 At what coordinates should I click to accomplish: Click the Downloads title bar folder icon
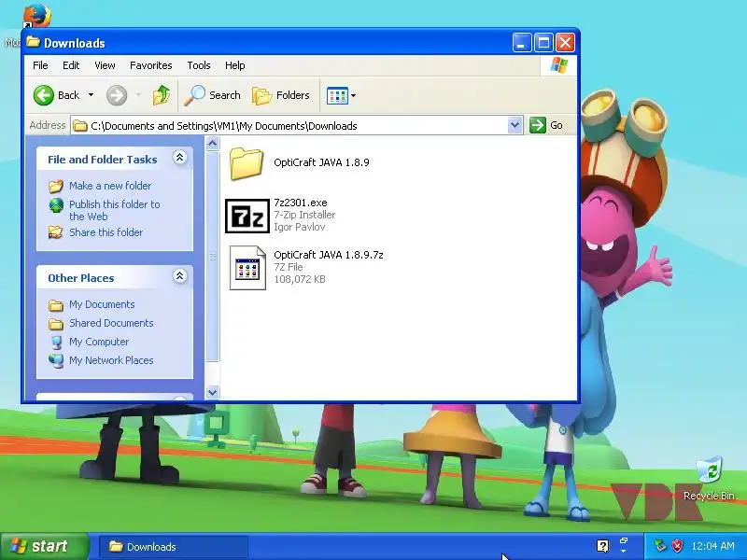[x=33, y=42]
